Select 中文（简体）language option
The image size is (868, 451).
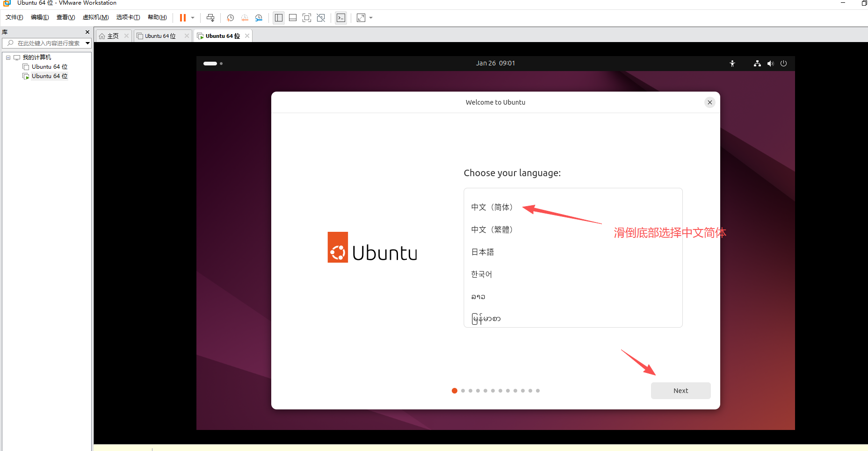click(573, 207)
